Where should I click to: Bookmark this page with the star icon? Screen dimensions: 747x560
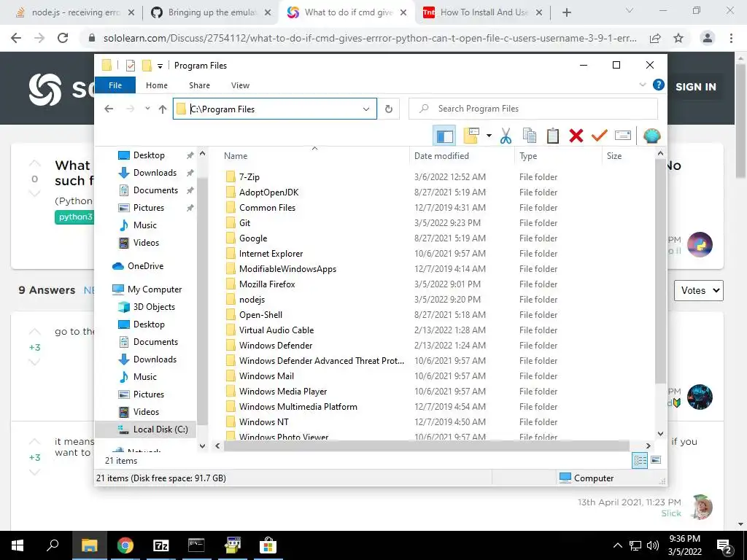click(678, 38)
